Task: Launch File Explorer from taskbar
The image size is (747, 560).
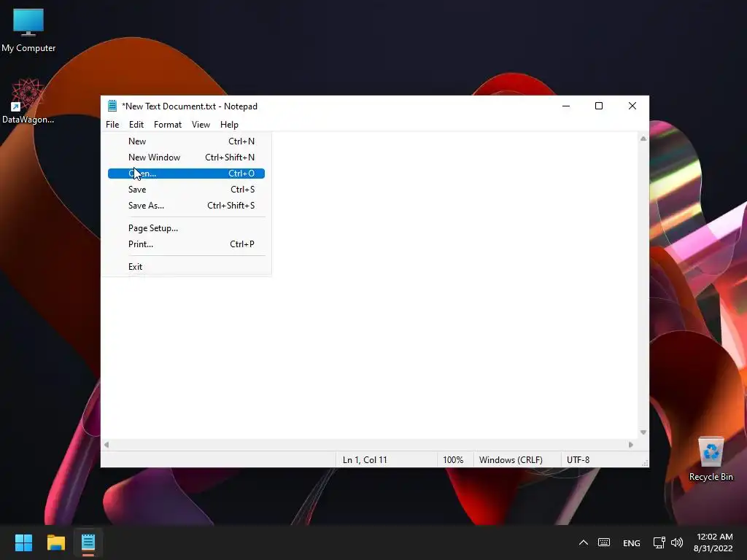Action: pyautogui.click(x=55, y=542)
